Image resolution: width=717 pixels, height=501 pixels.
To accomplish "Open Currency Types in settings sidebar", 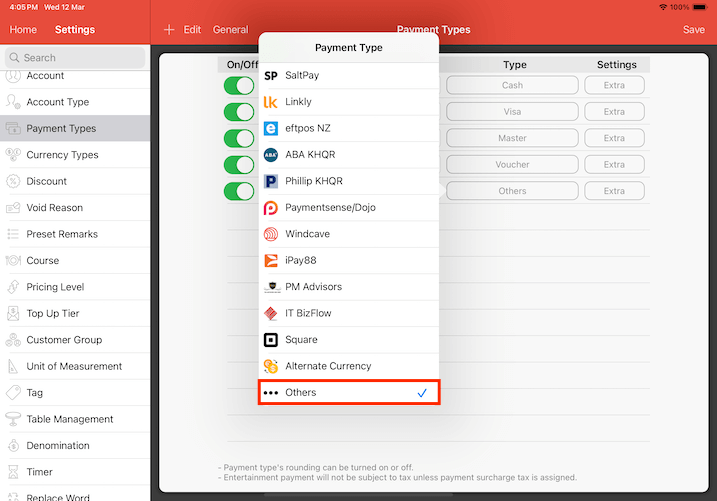I will [x=62, y=155].
